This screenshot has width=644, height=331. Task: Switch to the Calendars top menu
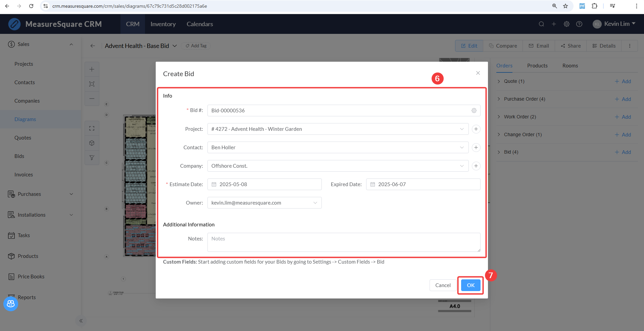(200, 24)
